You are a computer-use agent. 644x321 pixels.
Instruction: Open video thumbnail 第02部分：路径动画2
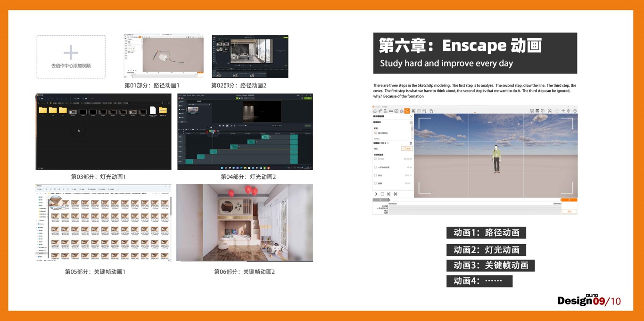point(250,56)
